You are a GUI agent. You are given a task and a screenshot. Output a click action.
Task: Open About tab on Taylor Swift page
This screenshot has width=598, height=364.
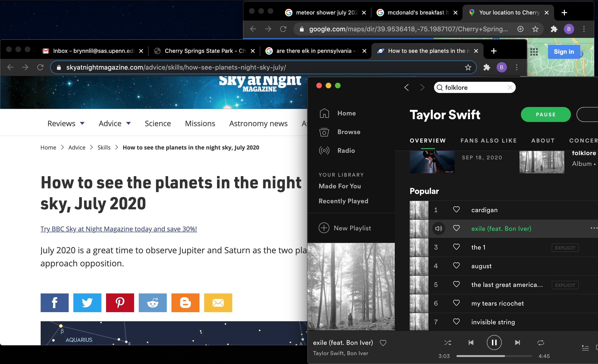543,140
